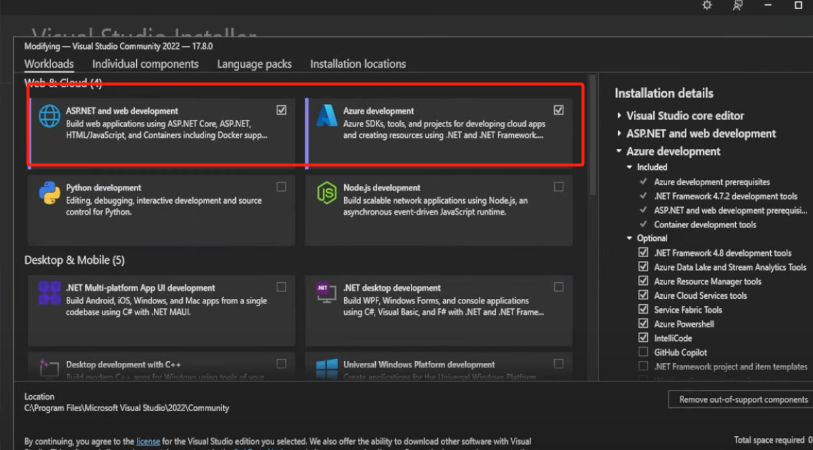The image size is (813, 450).
Task: Click the Azure development logo icon
Action: [x=327, y=116]
